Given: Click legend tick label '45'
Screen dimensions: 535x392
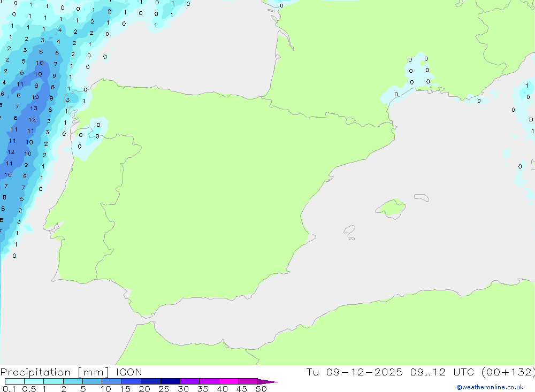Looking at the screenshot, I should (x=242, y=389).
